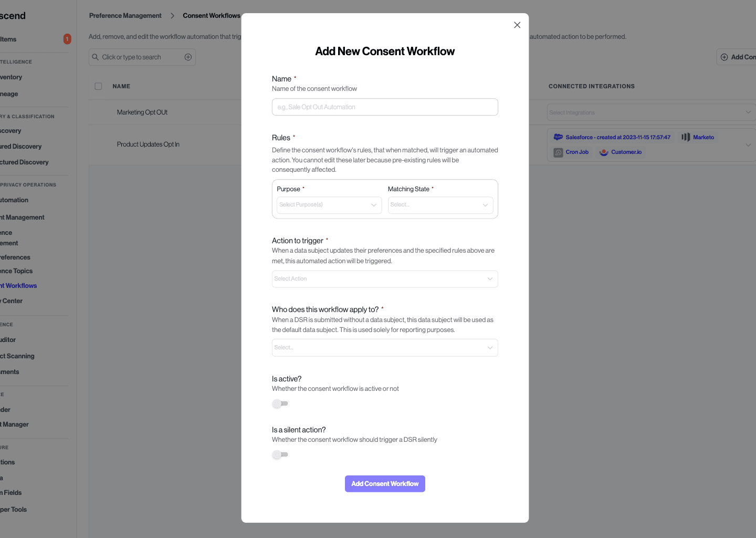
Task: Click the red notification badge next to Action Items
Action: (67, 39)
